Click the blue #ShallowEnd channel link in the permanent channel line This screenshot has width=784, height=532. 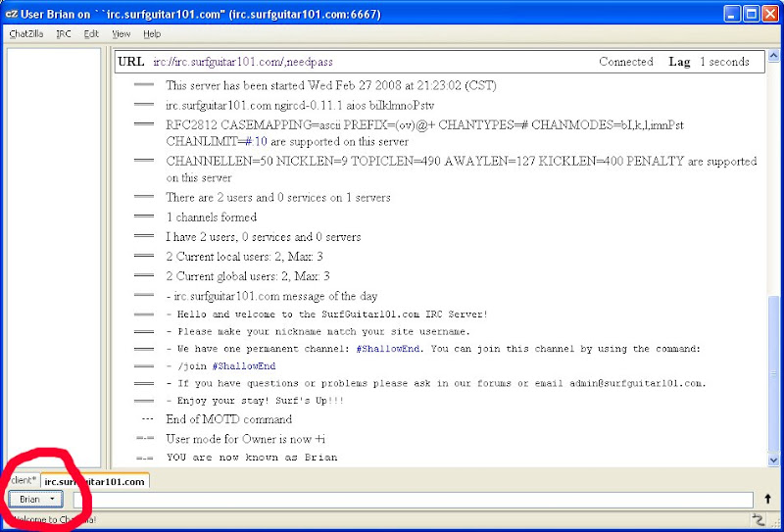tap(388, 349)
